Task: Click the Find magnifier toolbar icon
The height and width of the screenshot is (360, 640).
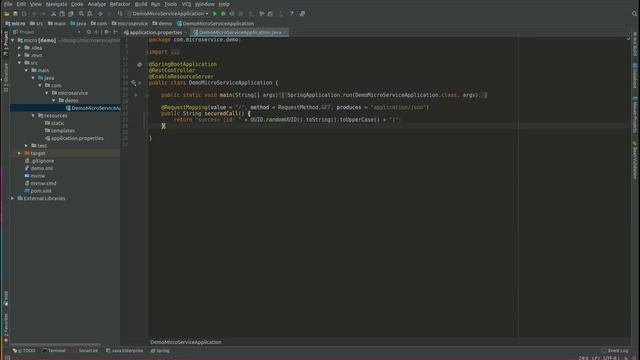Action: (x=81, y=14)
